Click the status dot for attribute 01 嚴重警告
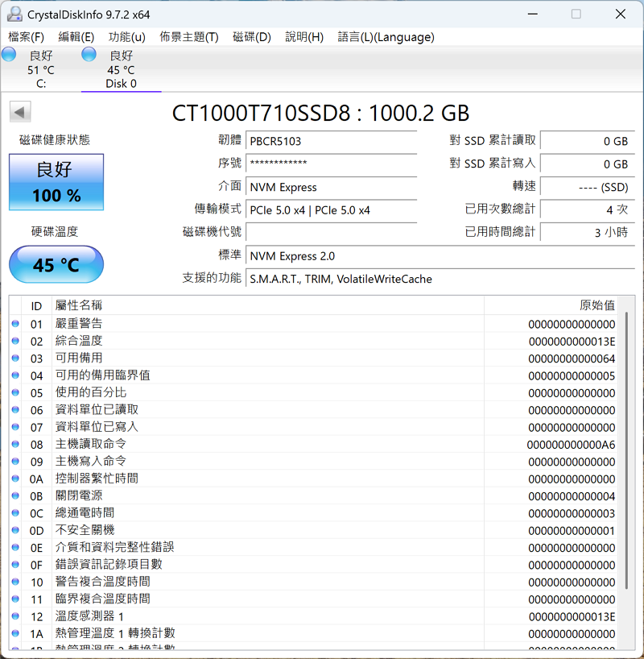The image size is (644, 659). pos(15,324)
